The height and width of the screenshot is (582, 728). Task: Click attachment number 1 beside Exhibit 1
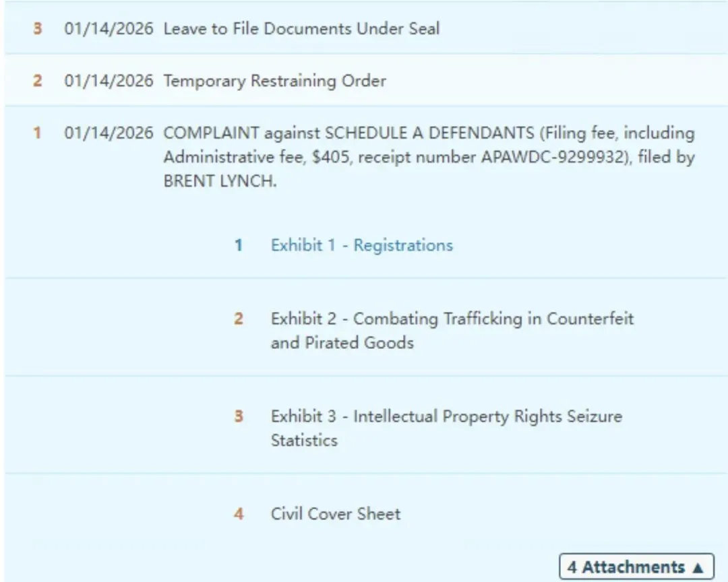tap(239, 245)
